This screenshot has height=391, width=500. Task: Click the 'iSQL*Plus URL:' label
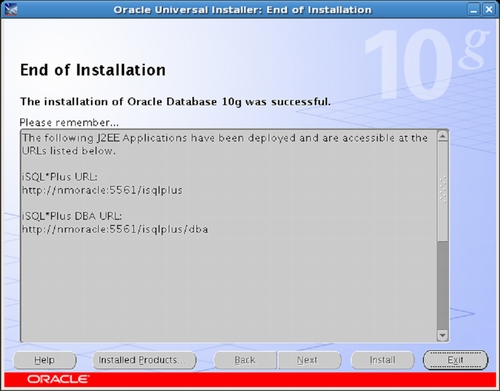click(x=60, y=177)
